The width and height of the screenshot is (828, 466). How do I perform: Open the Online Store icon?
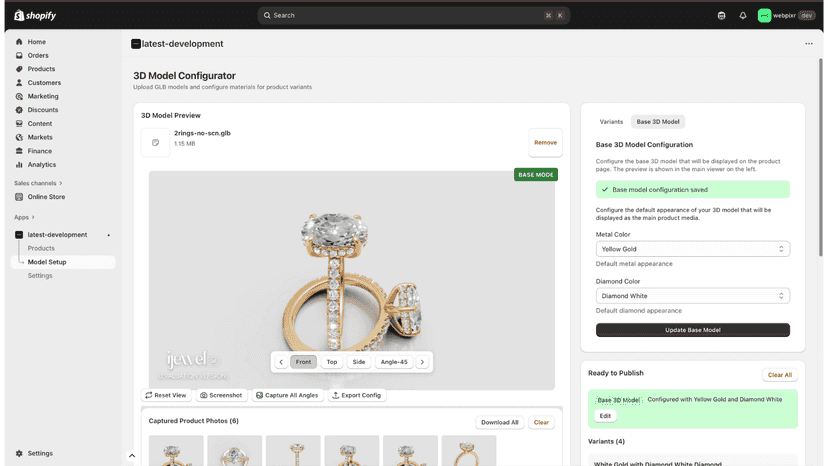coord(19,197)
